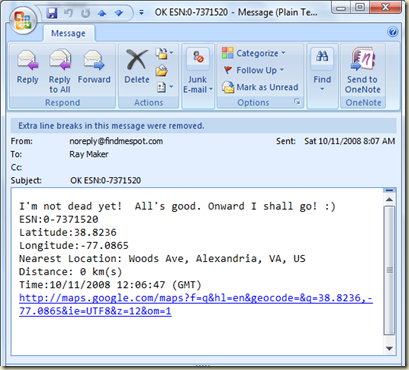
Task: Click the Distance: 0 km(s) line
Action: pyautogui.click(x=70, y=272)
